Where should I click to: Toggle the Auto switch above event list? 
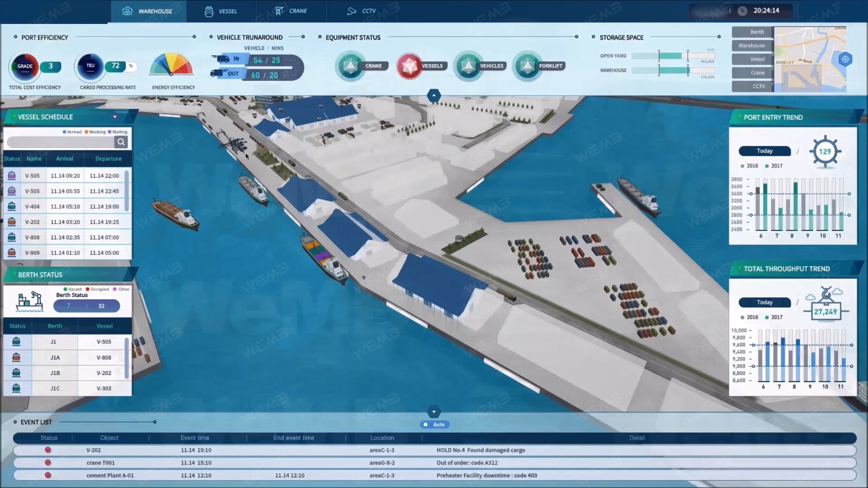(x=434, y=424)
